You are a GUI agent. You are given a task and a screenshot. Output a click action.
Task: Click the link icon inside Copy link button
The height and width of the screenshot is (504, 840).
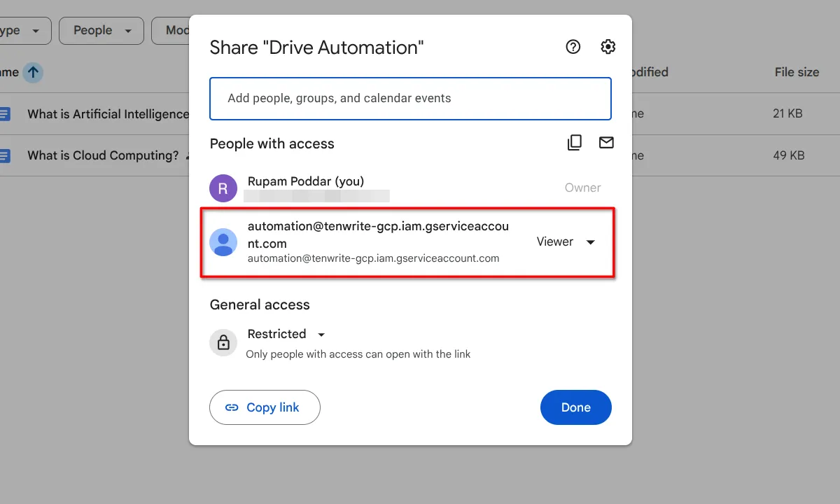[232, 407]
